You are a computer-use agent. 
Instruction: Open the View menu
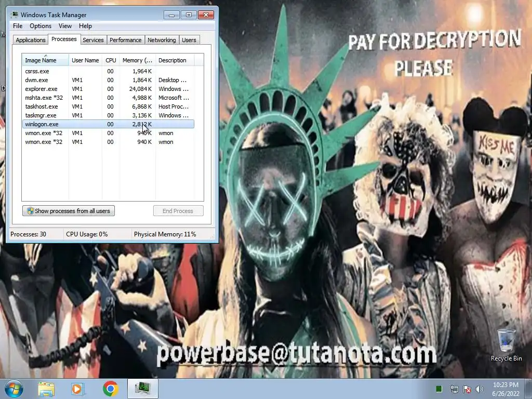click(65, 26)
